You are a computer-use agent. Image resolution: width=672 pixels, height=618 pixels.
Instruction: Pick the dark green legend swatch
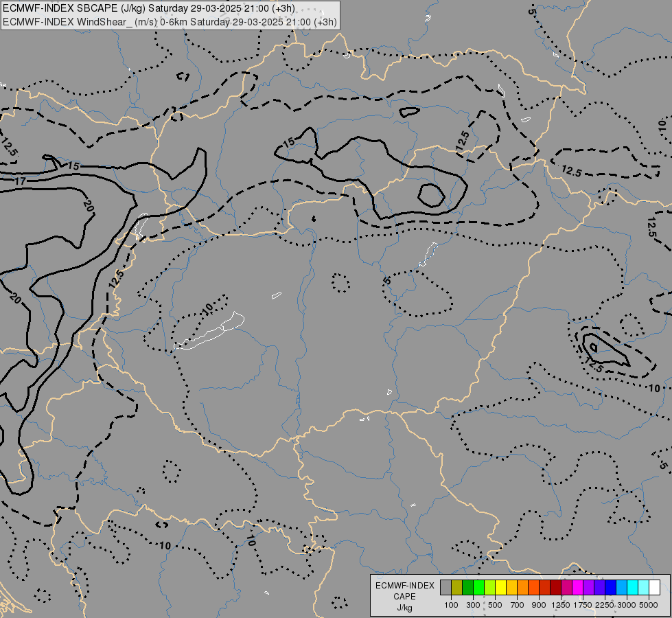point(467,587)
